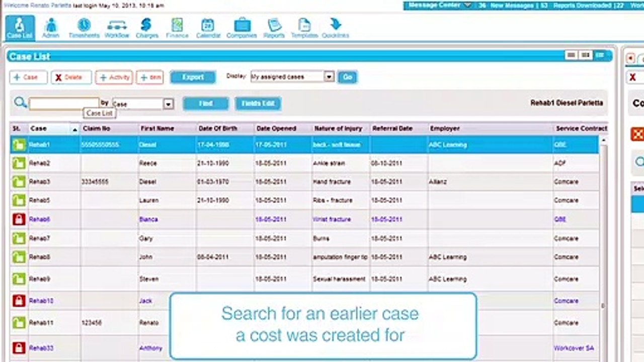Select the Workcover SA service contract cell
This screenshot has height=362, width=644.
577,348
